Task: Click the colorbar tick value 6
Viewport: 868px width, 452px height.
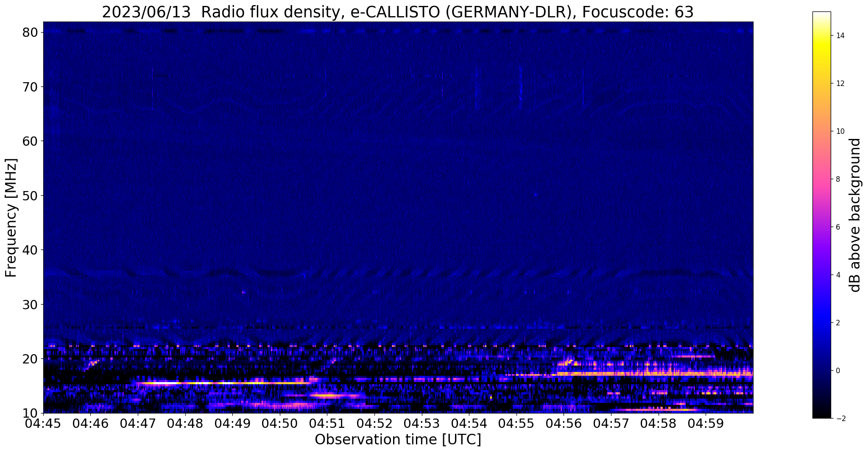Action: [x=837, y=227]
